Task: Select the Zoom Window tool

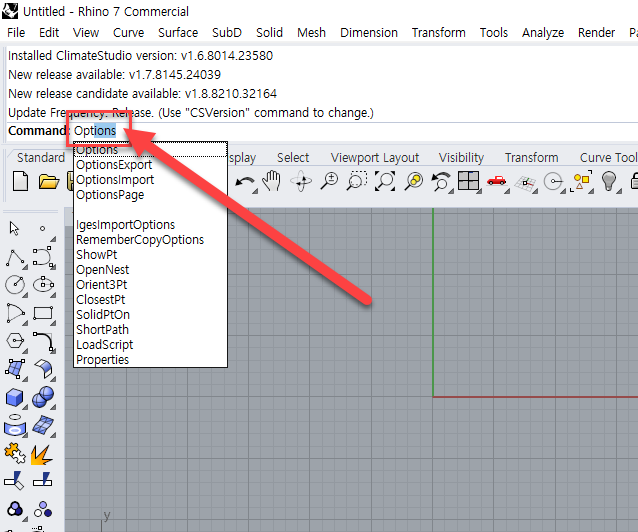Action: click(357, 181)
